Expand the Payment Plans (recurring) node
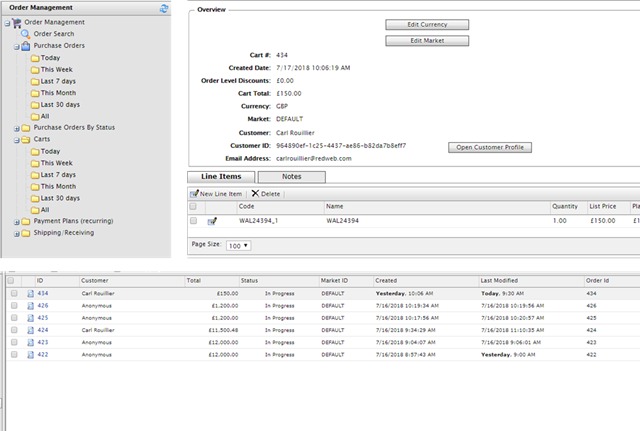The height and width of the screenshot is (431, 640). pyautogui.click(x=15, y=222)
